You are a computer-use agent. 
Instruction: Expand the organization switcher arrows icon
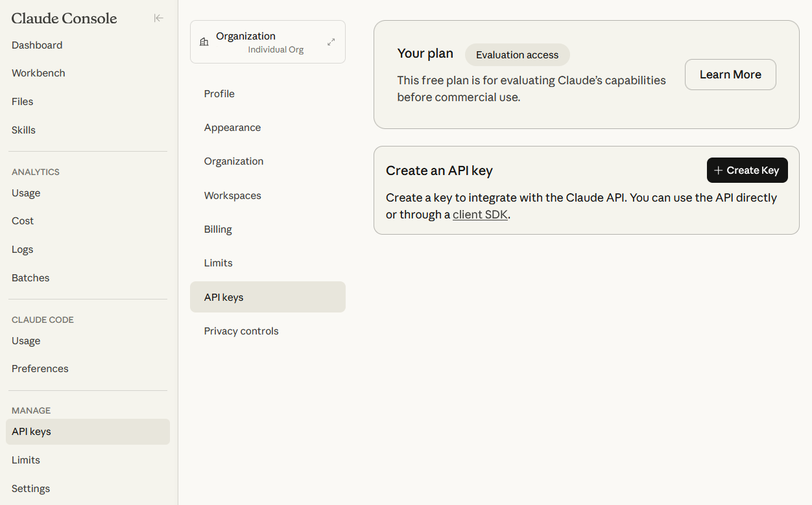[x=331, y=42]
